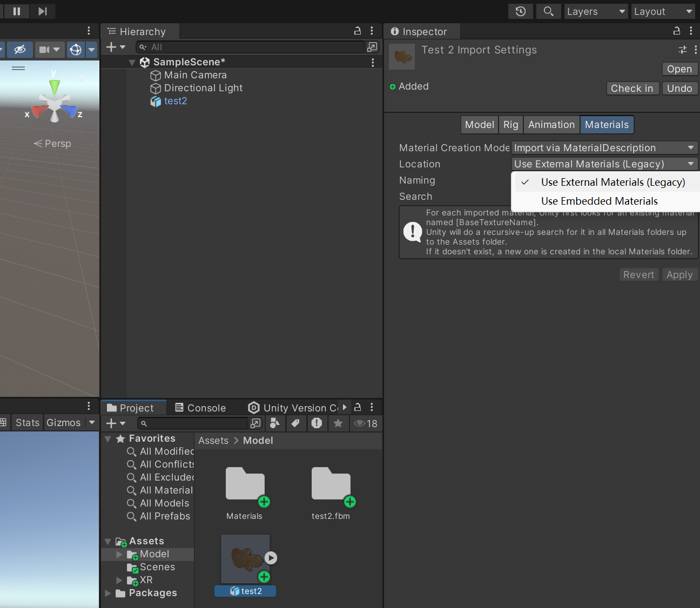Click Search by Label tag icon
The height and width of the screenshot is (608, 700).
[295, 423]
